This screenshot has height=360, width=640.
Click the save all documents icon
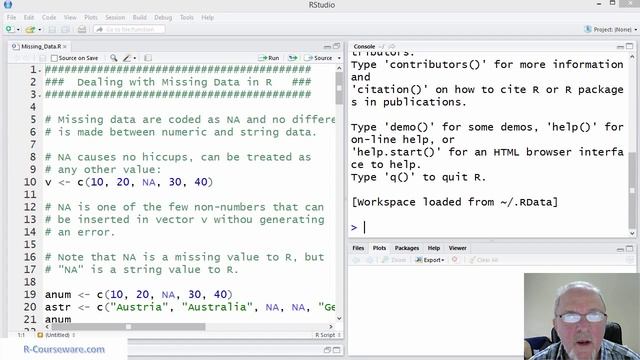(65, 29)
